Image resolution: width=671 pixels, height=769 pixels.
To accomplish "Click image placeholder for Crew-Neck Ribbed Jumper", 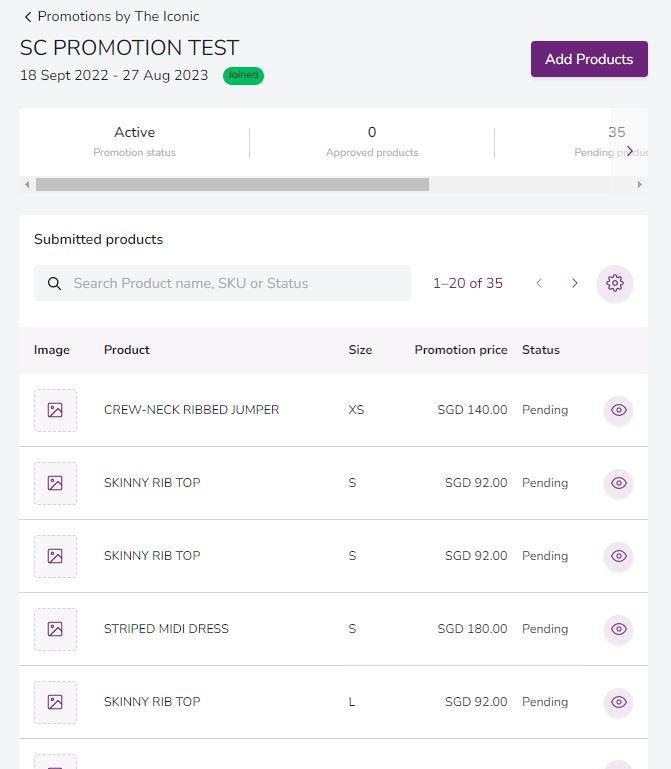I will click(x=55, y=410).
